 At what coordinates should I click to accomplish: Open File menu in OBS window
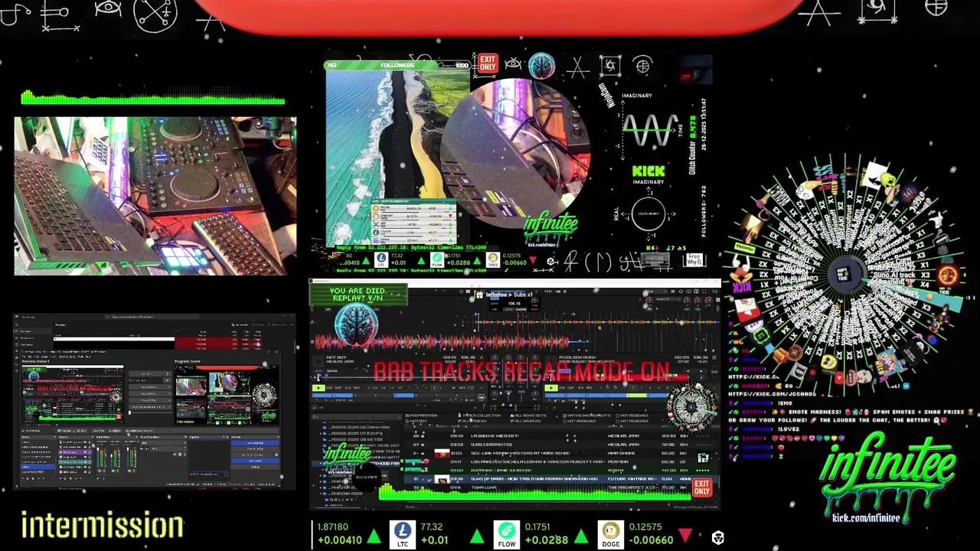click(x=24, y=357)
